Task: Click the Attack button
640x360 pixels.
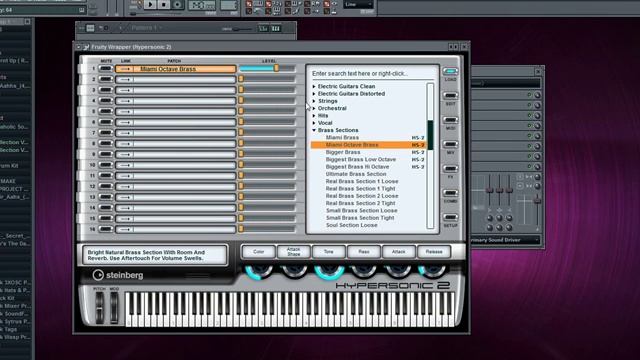Action: [x=399, y=252]
